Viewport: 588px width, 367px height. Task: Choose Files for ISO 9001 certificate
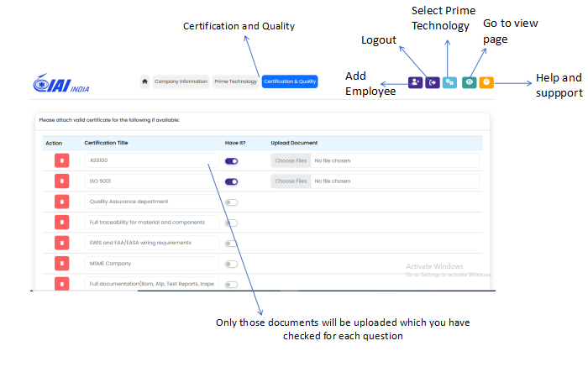pos(291,181)
